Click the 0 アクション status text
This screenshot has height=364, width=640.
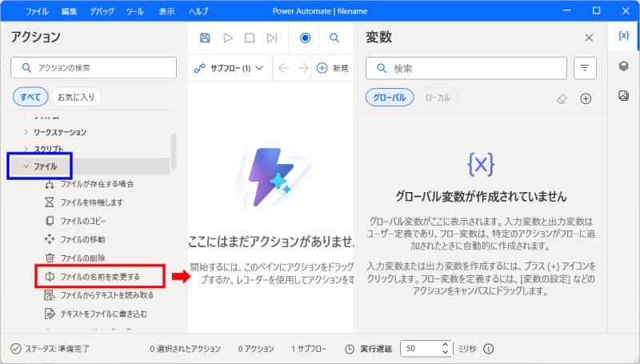[256, 349]
